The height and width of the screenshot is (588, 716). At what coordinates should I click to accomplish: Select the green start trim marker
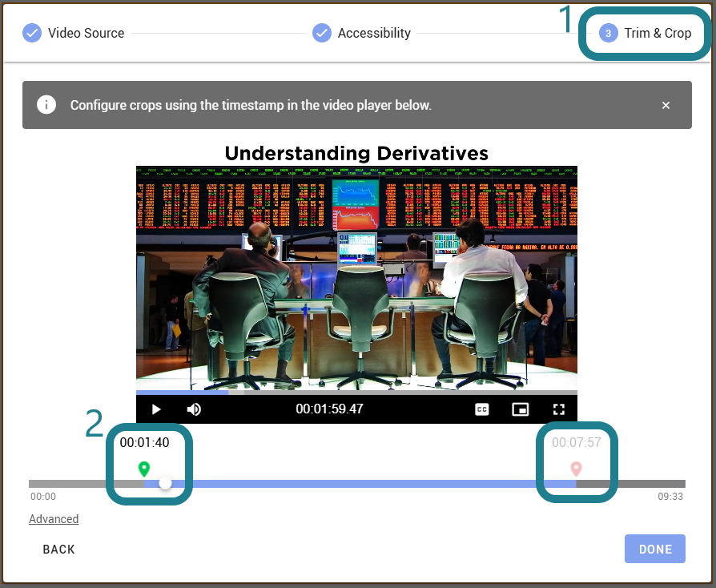(144, 469)
